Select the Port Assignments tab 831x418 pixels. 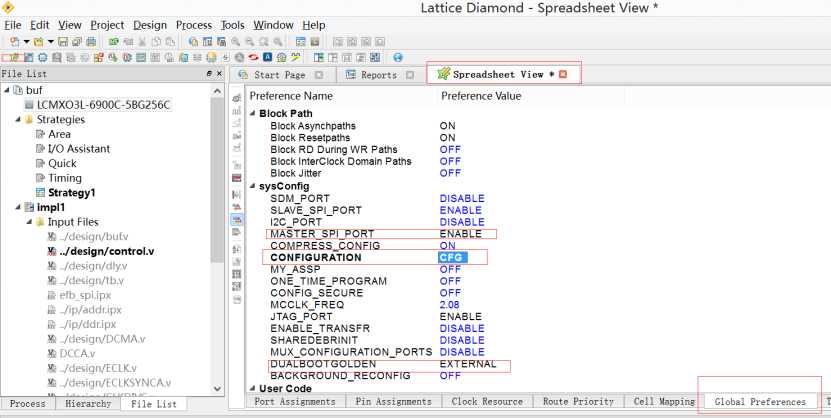click(x=295, y=402)
